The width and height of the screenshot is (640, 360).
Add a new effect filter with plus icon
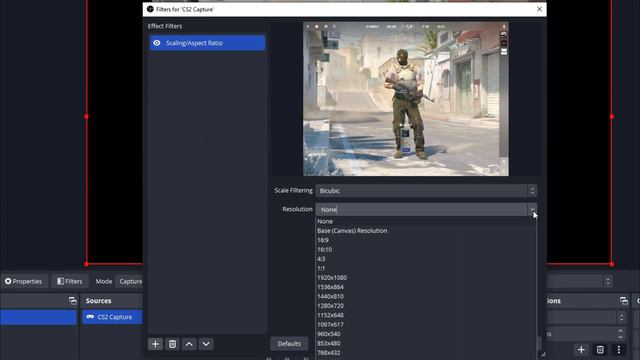(156, 344)
